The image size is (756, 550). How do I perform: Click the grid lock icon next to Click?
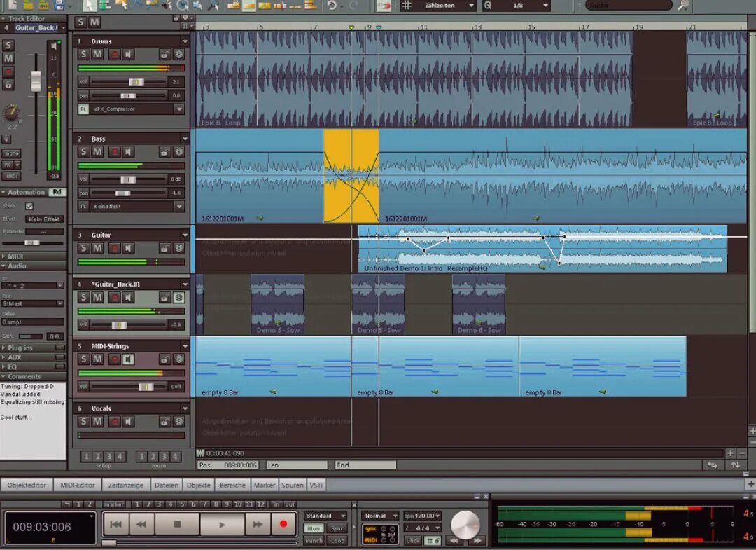[x=433, y=541]
